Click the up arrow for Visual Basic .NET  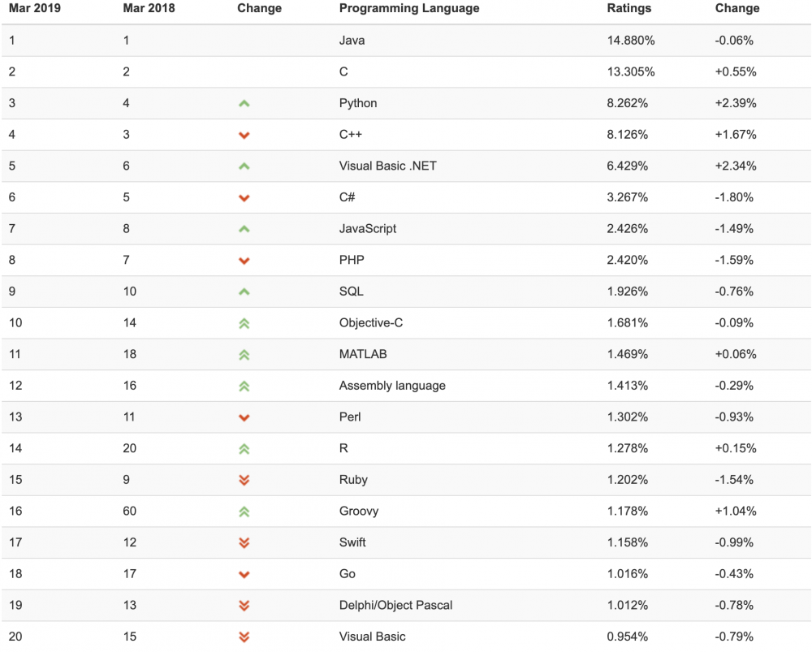[244, 166]
